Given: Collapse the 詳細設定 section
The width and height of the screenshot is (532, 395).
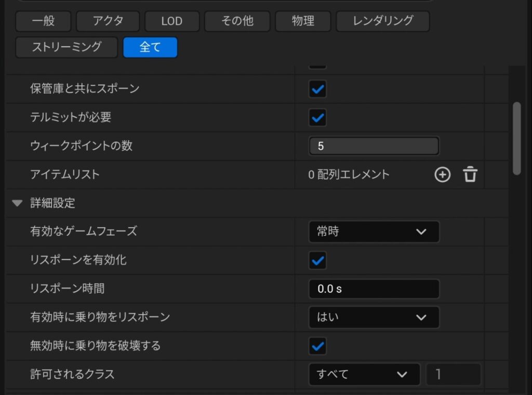Looking at the screenshot, I should point(18,203).
